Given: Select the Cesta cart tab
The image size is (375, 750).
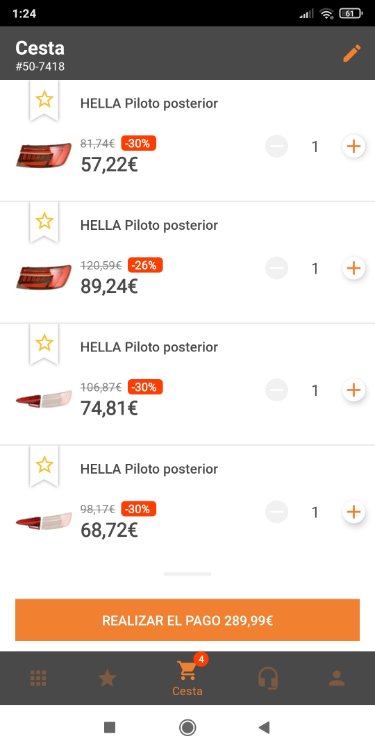Looking at the screenshot, I should click(x=188, y=678).
